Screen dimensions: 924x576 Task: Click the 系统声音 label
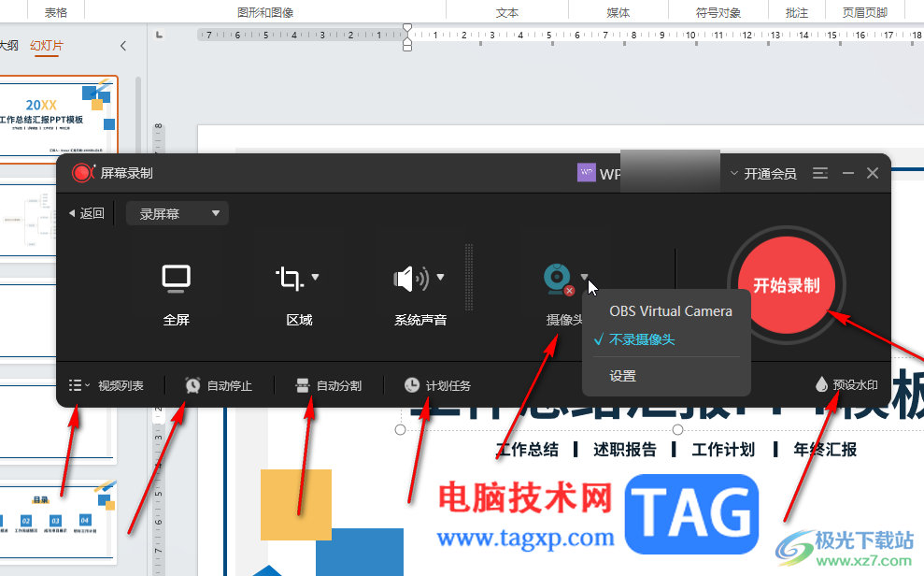(x=420, y=320)
